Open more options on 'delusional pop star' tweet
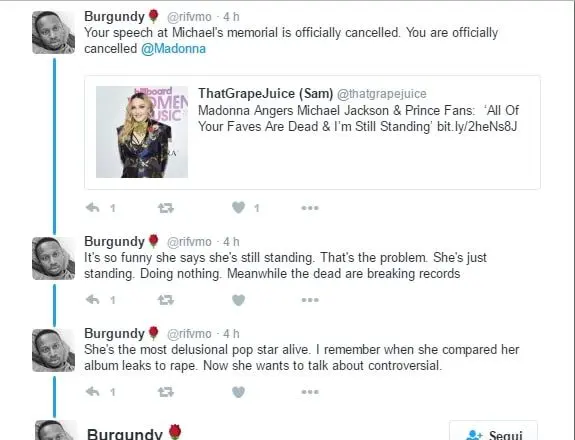 point(310,392)
